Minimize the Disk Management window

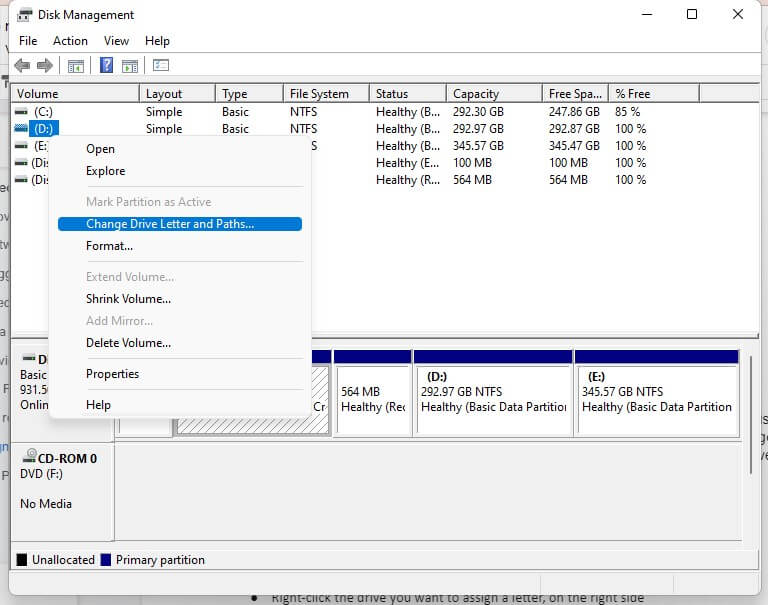click(x=647, y=14)
